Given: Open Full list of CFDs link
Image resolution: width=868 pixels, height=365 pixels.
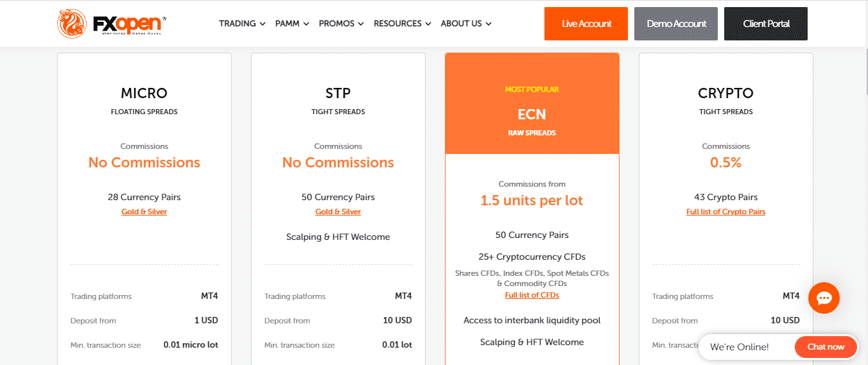Looking at the screenshot, I should pos(532,295).
